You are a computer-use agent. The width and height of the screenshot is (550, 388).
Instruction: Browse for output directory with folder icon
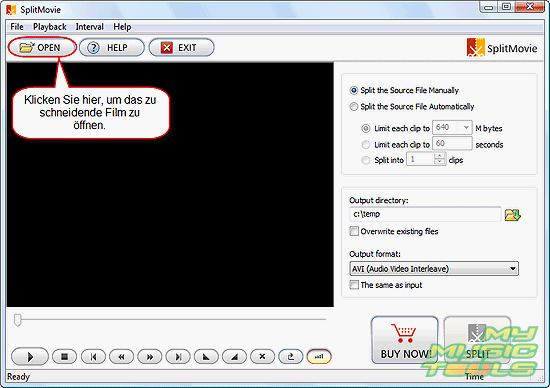(512, 215)
